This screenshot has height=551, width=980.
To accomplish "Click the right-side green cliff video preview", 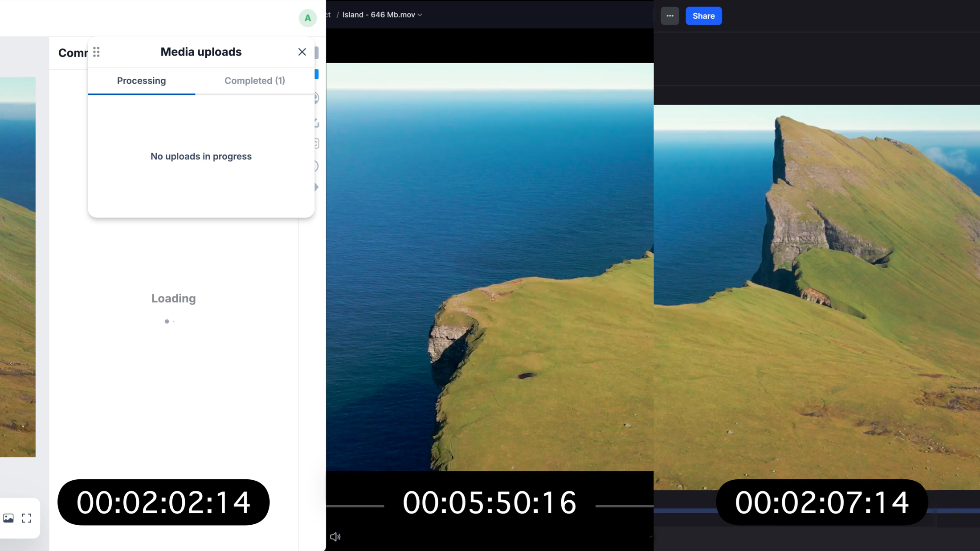I will (x=817, y=297).
